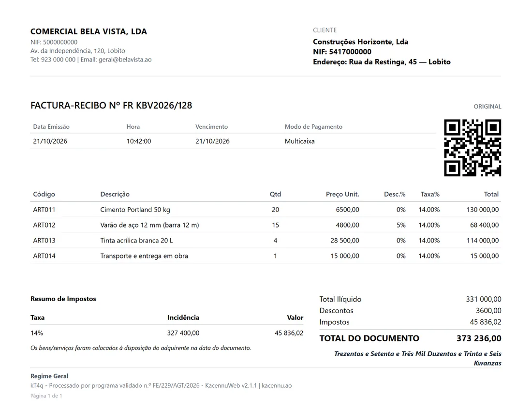Click client NIF: 5417000000
Viewport: 532px width, 409px height.
click(342, 52)
